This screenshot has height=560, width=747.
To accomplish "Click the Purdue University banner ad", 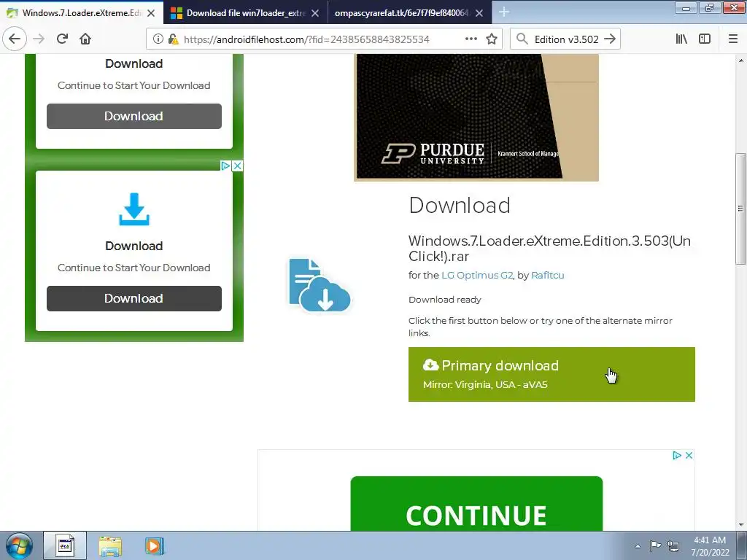I will tap(476, 117).
